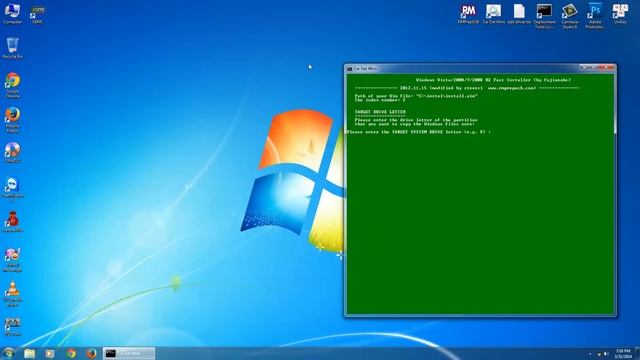This screenshot has height=360, width=640.
Task: Minimize the Cai Dat Wins console window
Action: point(584,67)
